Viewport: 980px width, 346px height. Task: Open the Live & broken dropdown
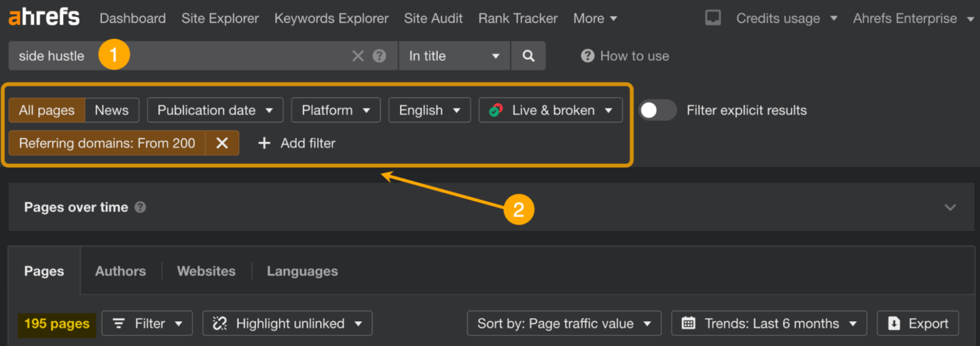click(x=550, y=110)
